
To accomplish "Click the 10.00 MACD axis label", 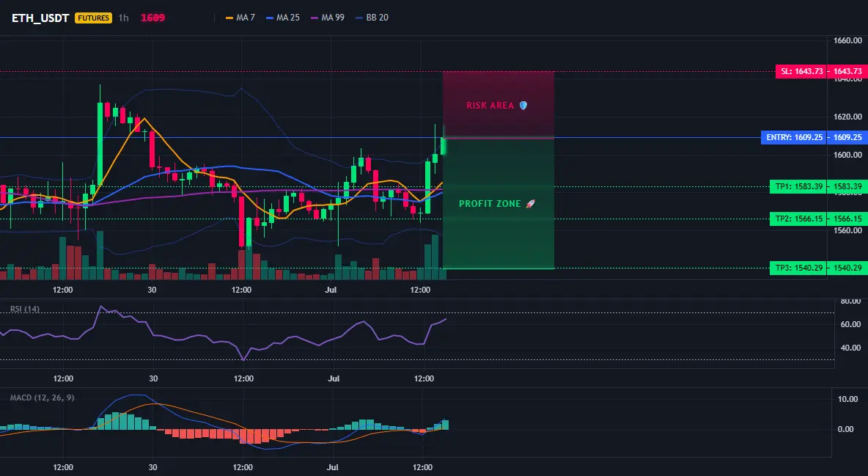I will tap(849, 399).
